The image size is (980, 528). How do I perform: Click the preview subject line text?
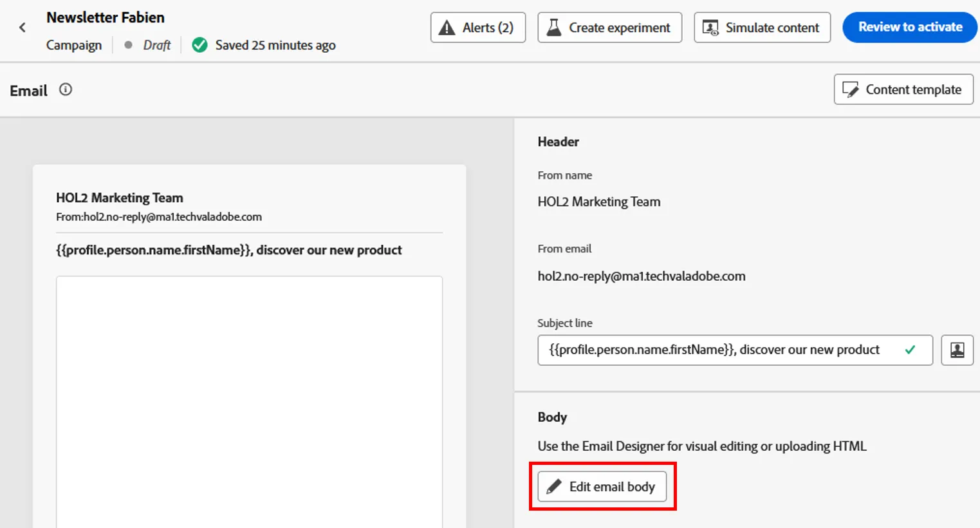[229, 250]
